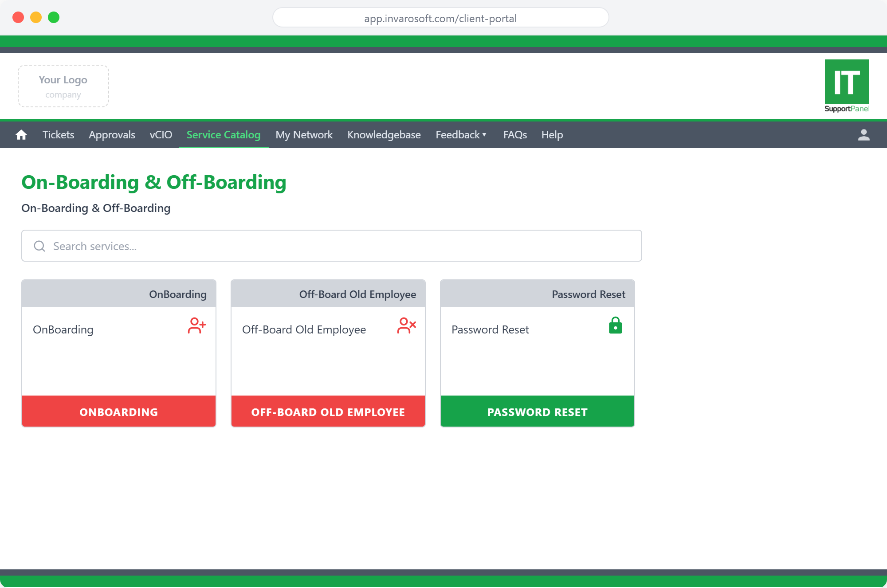
Task: Click the OnBoarding card body text
Action: [x=63, y=330]
